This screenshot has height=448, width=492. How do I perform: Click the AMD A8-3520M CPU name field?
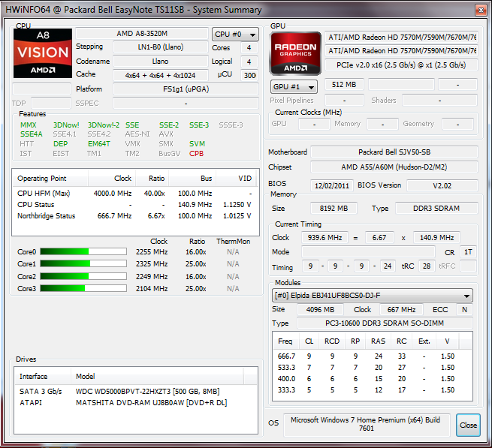tap(142, 34)
